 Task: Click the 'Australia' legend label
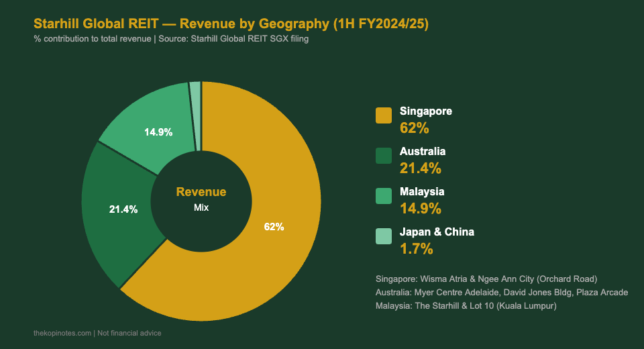tap(423, 151)
